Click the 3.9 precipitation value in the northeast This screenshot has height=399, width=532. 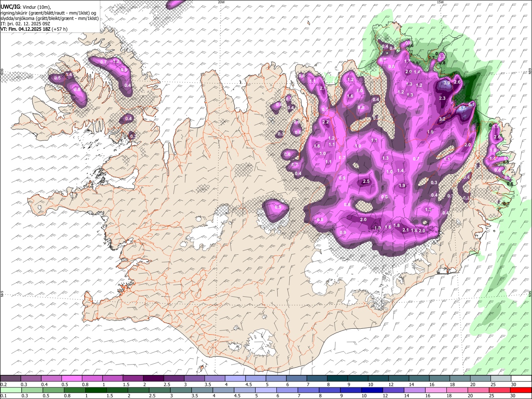pyautogui.click(x=447, y=83)
